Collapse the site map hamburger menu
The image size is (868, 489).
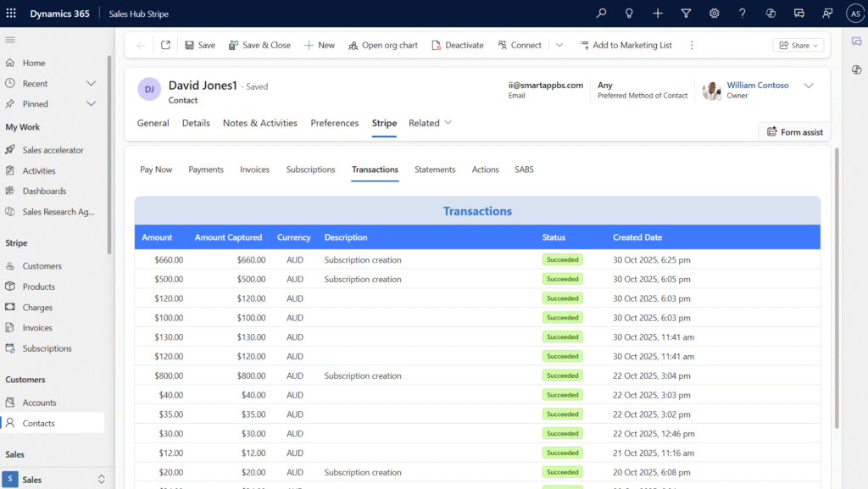tap(10, 40)
